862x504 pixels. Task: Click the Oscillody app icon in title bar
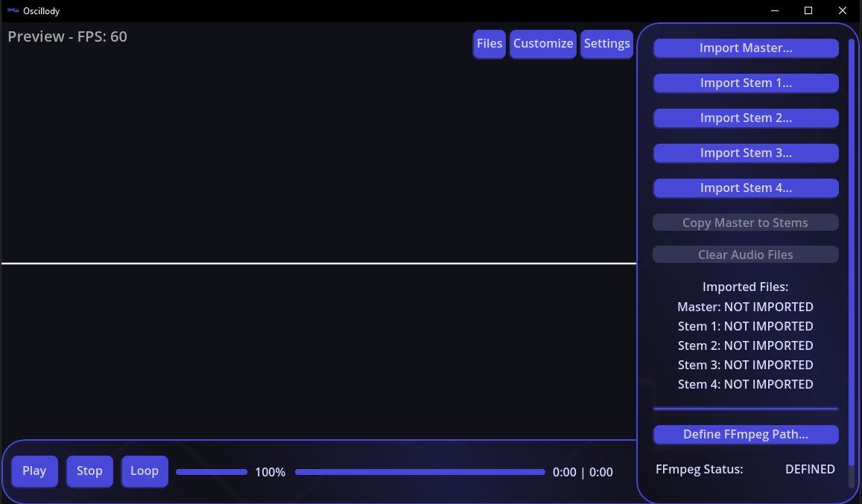coord(13,10)
